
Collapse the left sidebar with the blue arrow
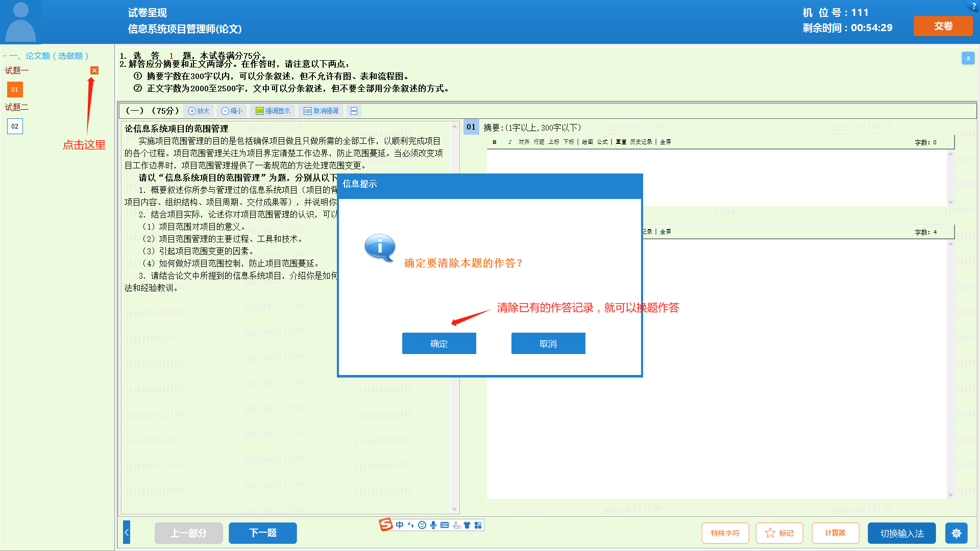coord(127,533)
